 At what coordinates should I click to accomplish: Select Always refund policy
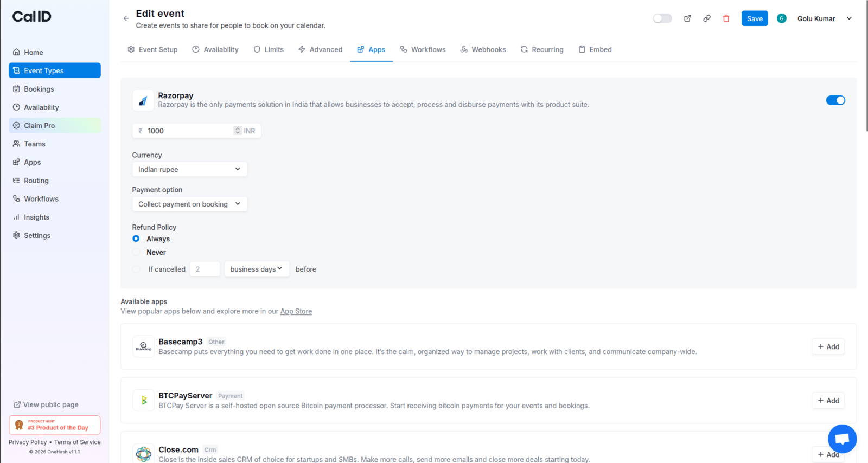tap(136, 239)
